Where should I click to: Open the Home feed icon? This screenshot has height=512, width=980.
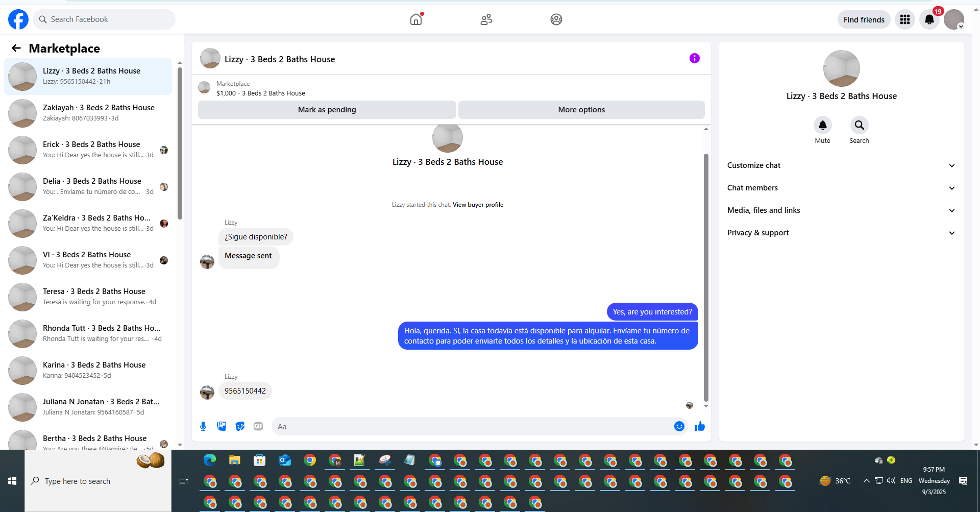(416, 19)
